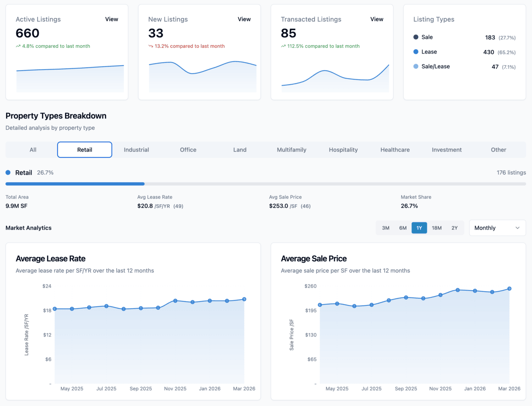Switch to the 3M time range

coord(385,227)
